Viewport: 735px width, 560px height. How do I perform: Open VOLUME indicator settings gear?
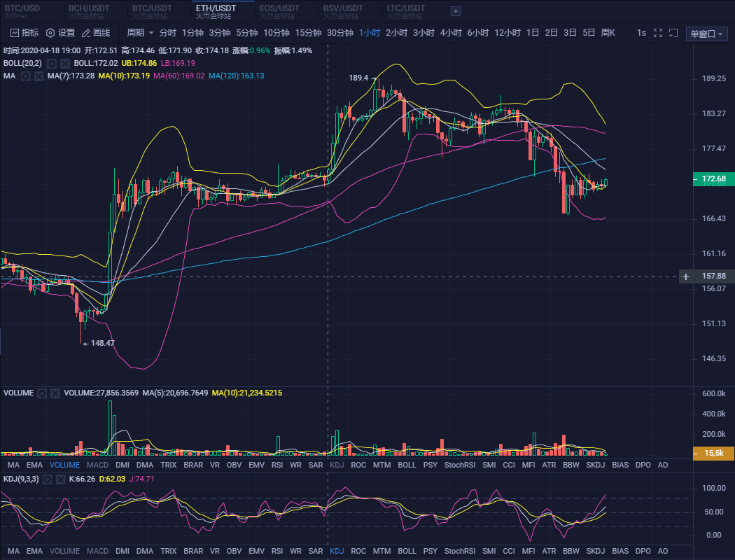tap(42, 393)
